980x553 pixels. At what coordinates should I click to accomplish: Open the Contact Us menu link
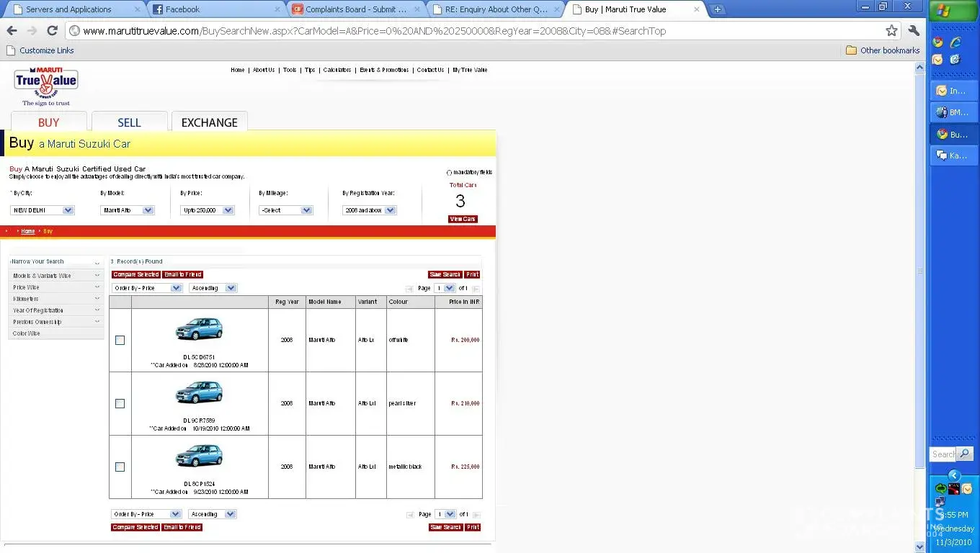[430, 70]
